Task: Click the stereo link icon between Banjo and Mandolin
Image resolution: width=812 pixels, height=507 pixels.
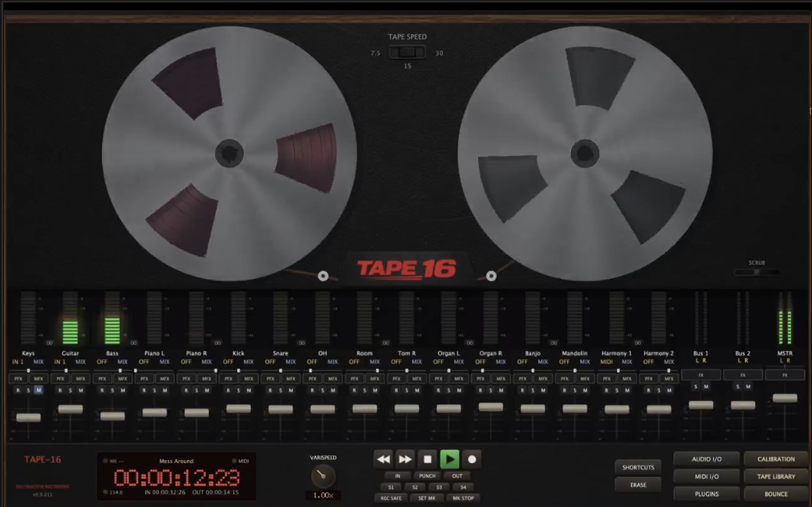Action: click(554, 343)
